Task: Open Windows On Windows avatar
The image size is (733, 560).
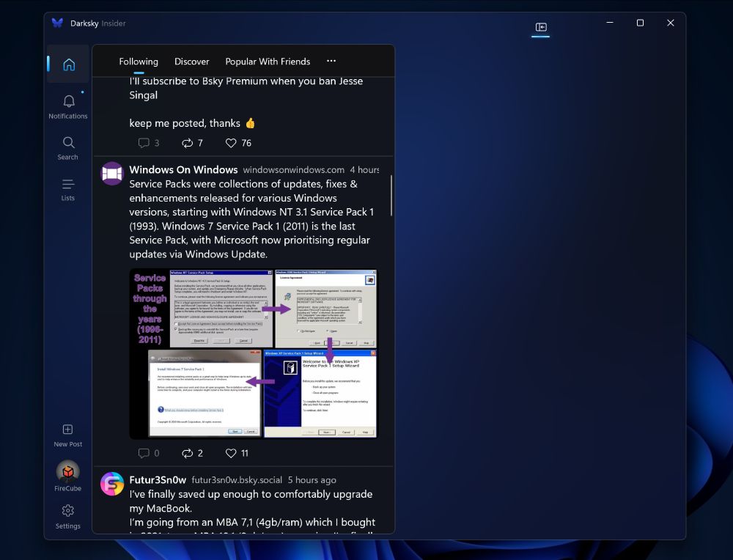Action: [x=112, y=174]
